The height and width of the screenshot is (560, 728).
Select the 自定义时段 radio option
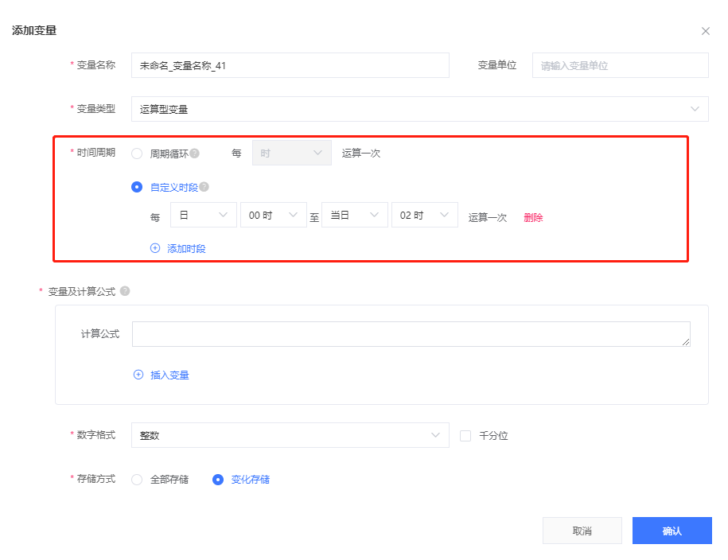[x=137, y=188]
